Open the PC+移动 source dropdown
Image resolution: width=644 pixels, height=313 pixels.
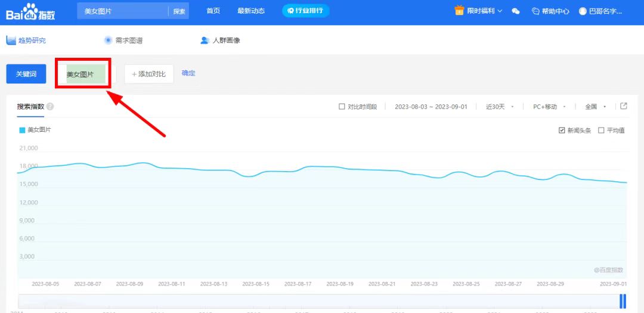coord(550,106)
